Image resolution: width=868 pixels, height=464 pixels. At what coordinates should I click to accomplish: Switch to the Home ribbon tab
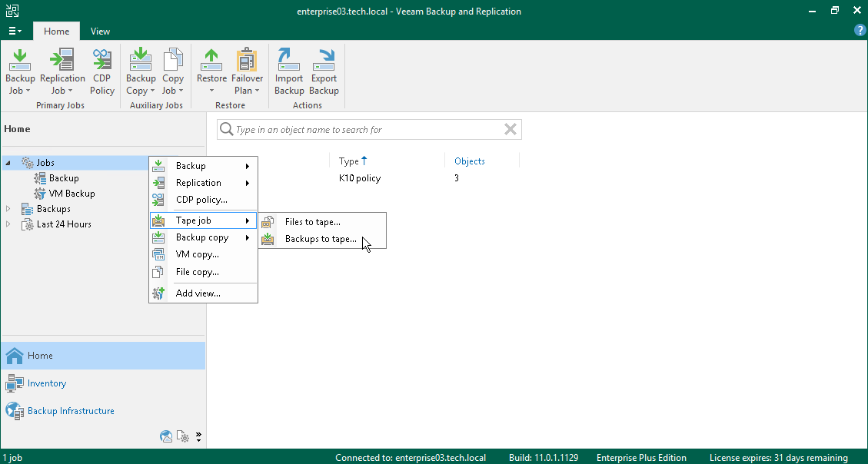(x=56, y=31)
